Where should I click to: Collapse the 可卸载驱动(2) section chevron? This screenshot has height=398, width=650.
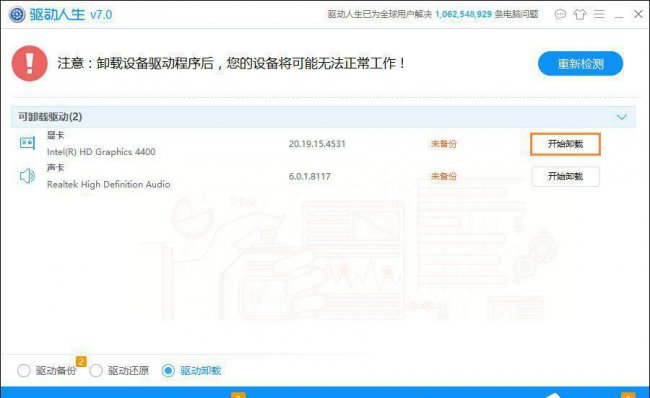click(622, 117)
